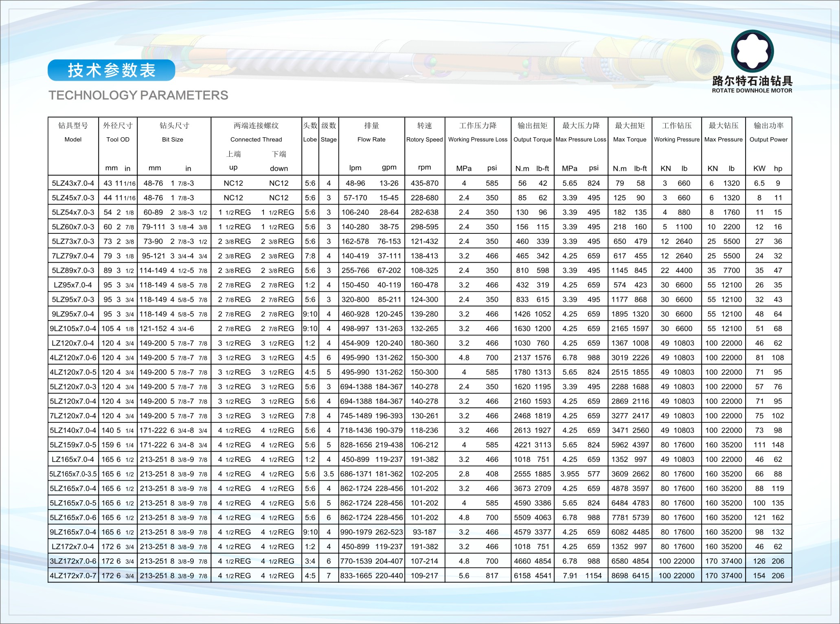Select the Output Torque column header
Image resolution: width=840 pixels, height=624 pixels.
pyautogui.click(x=533, y=139)
